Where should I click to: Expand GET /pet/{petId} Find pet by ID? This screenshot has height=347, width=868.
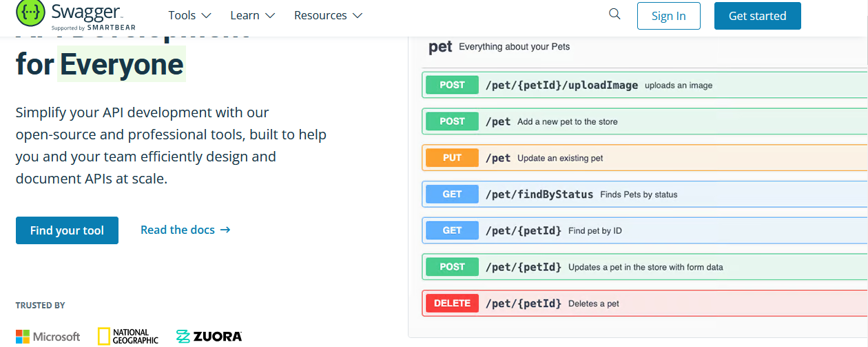pos(644,230)
